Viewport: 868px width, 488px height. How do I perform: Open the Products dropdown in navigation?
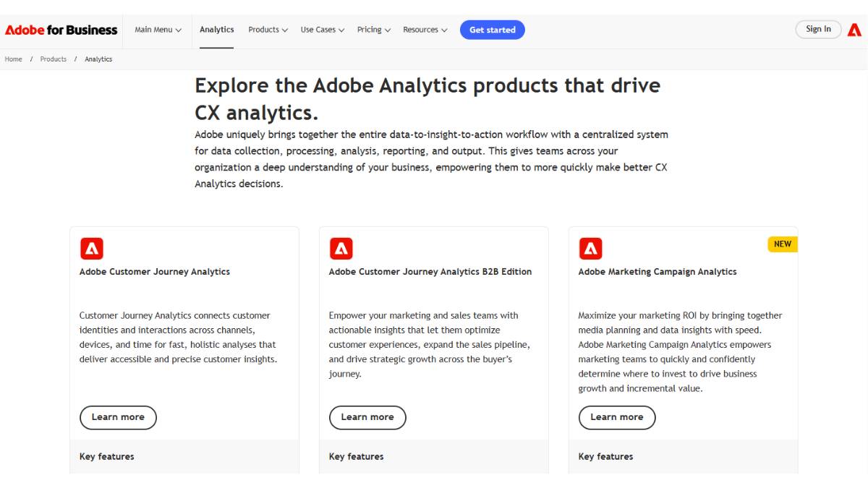coord(268,30)
